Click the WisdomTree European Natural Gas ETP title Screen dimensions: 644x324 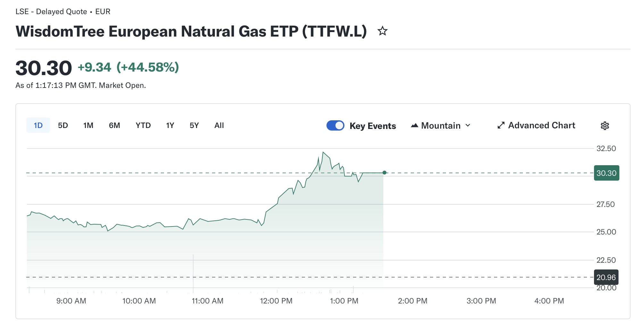[x=192, y=31]
